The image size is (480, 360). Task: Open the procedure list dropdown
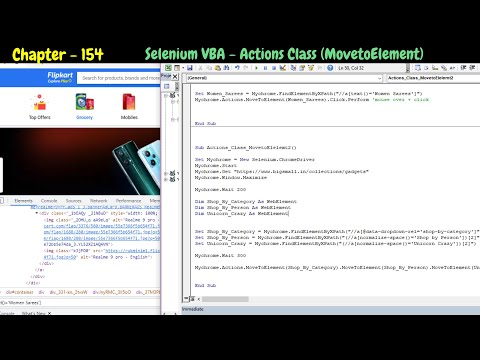point(433,78)
